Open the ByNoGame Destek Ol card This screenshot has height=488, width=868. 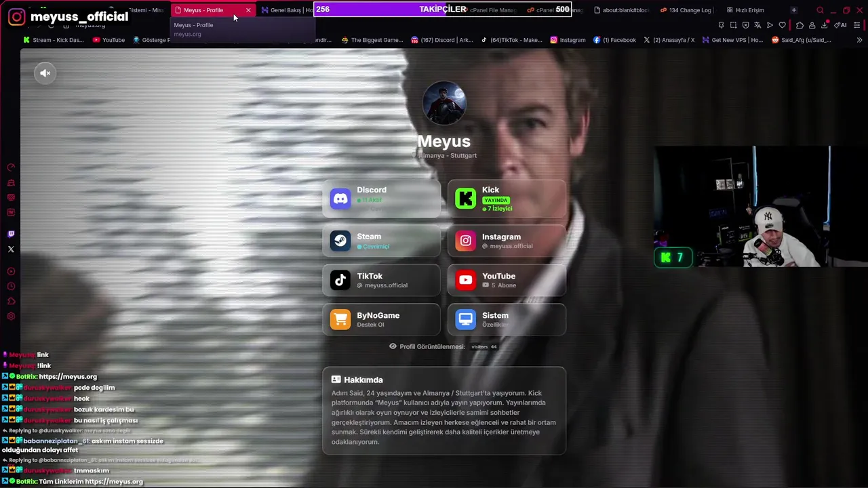coord(381,319)
